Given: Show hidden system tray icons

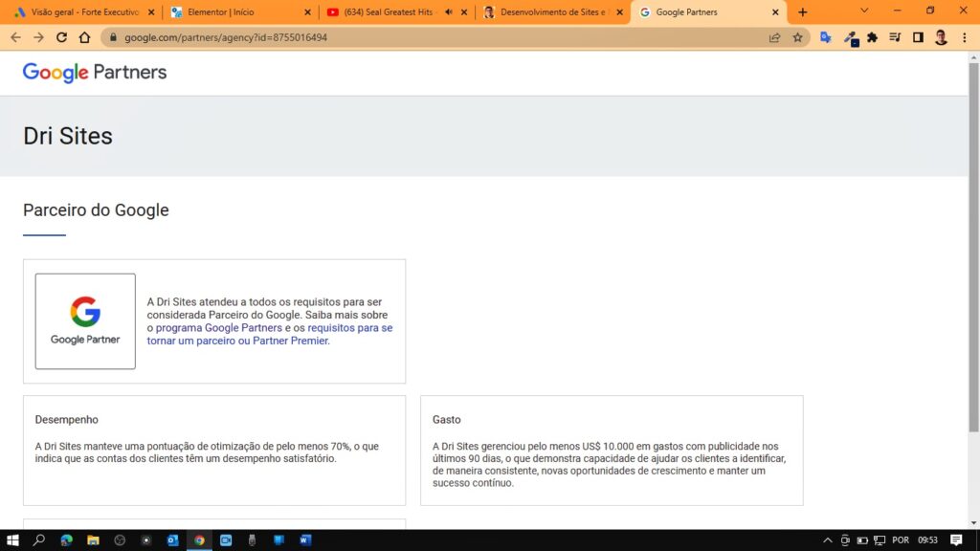Looking at the screenshot, I should (x=828, y=540).
